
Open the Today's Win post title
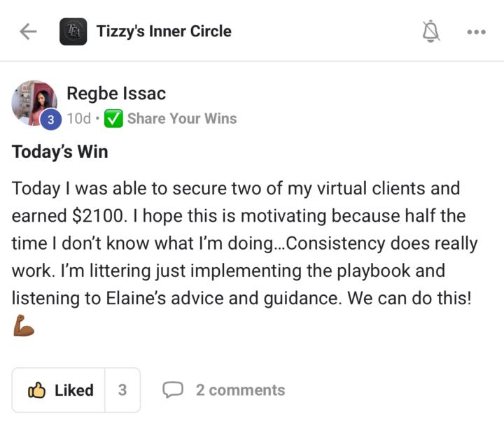tap(60, 151)
